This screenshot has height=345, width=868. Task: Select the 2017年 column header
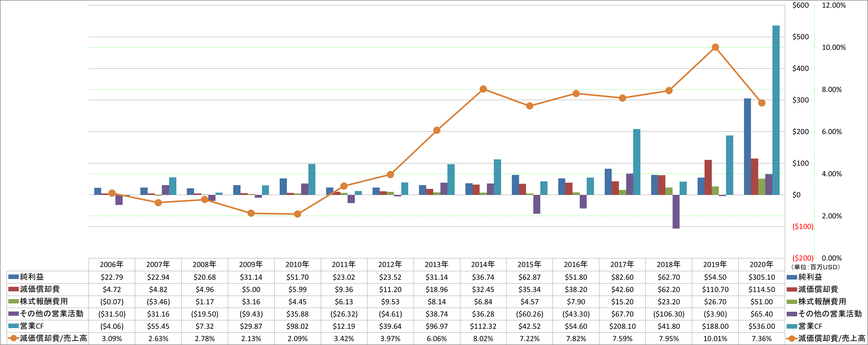622,265
